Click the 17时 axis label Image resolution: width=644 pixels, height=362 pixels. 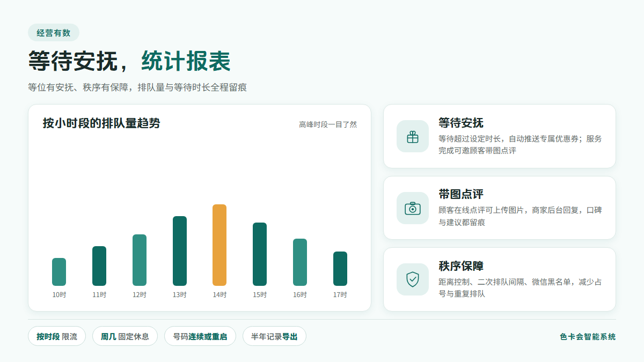340,295
